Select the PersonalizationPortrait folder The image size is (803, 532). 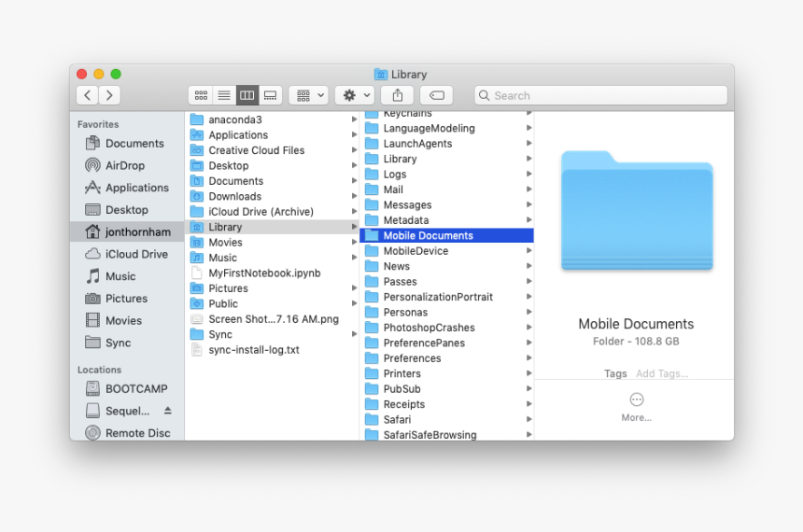pos(446,297)
